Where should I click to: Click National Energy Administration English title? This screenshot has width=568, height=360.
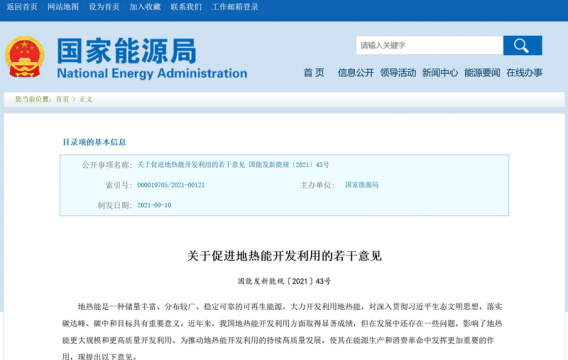(152, 74)
